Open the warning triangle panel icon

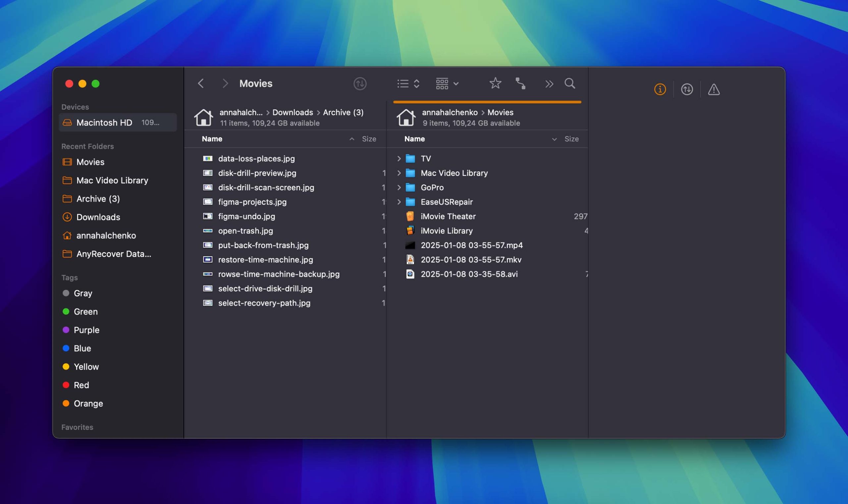714,89
